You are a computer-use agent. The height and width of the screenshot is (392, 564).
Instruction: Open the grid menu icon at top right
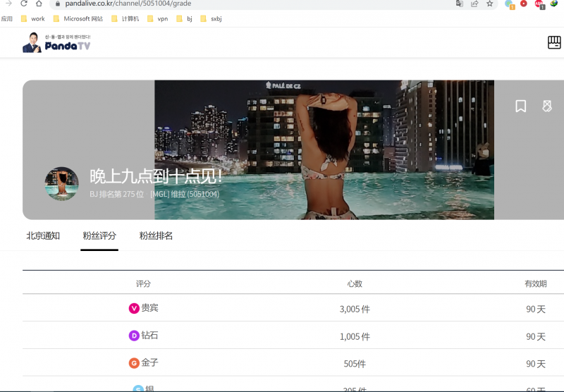coord(554,43)
